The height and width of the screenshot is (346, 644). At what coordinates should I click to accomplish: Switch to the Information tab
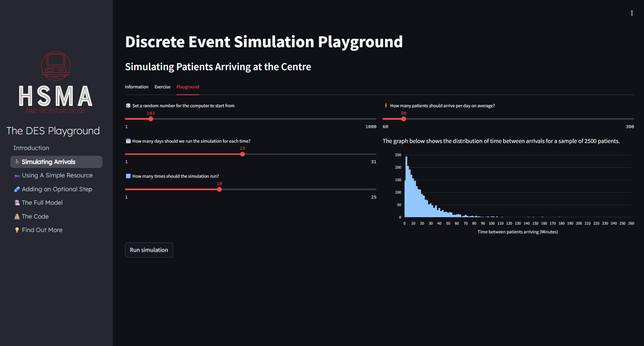[x=136, y=87]
